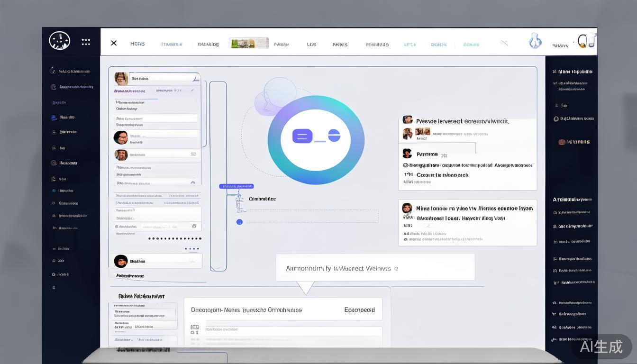Click the blue figure icon in top bar
The height and width of the screenshot is (364, 637).
coord(535,41)
